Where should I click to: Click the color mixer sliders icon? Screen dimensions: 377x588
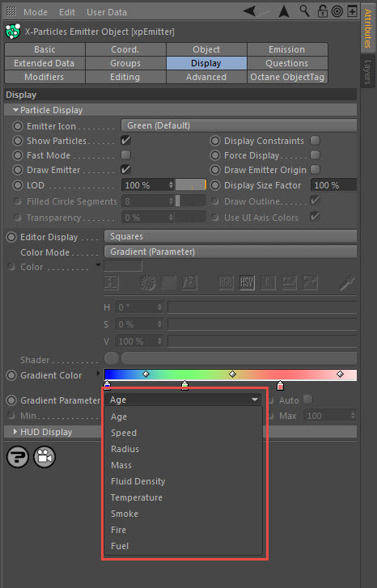click(x=289, y=282)
